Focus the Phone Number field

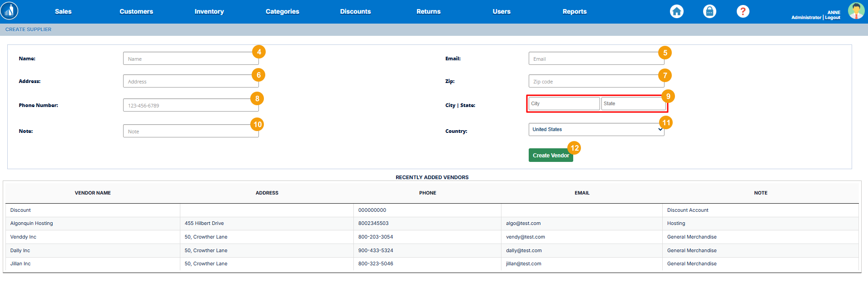point(187,106)
